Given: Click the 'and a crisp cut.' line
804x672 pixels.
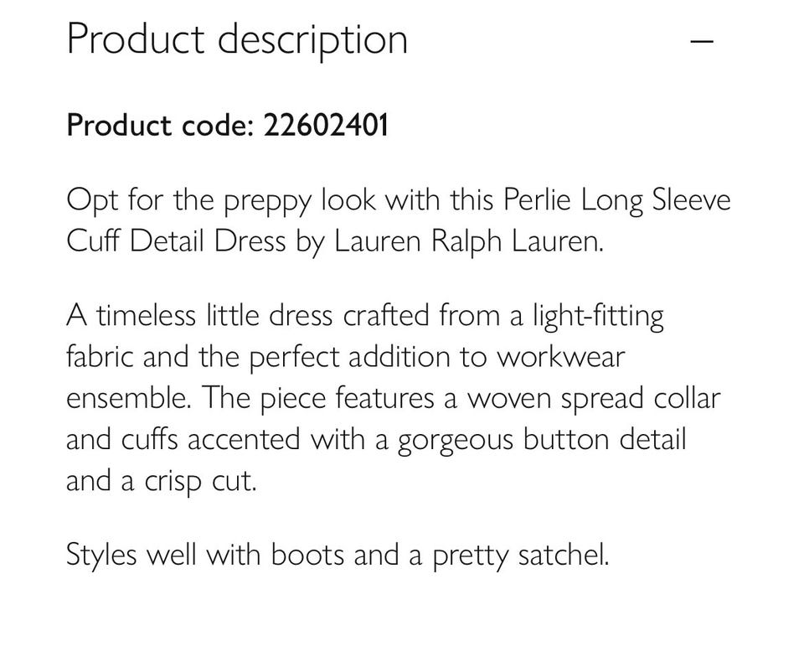Looking at the screenshot, I should (162, 482).
